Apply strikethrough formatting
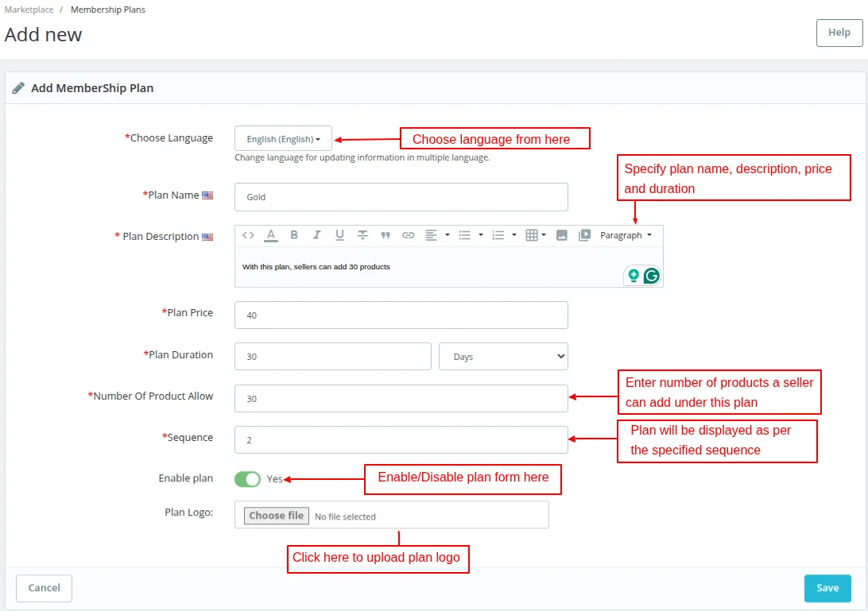The width and height of the screenshot is (868, 611). coord(362,235)
